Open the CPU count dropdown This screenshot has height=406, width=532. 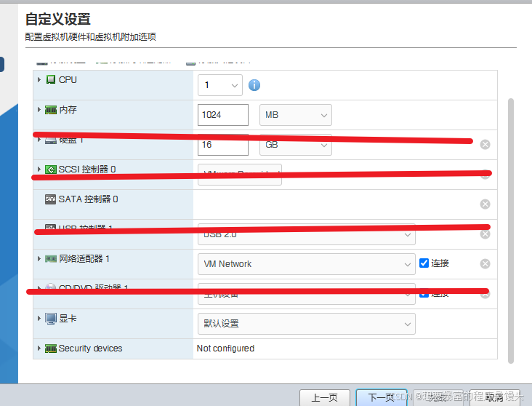click(x=220, y=85)
